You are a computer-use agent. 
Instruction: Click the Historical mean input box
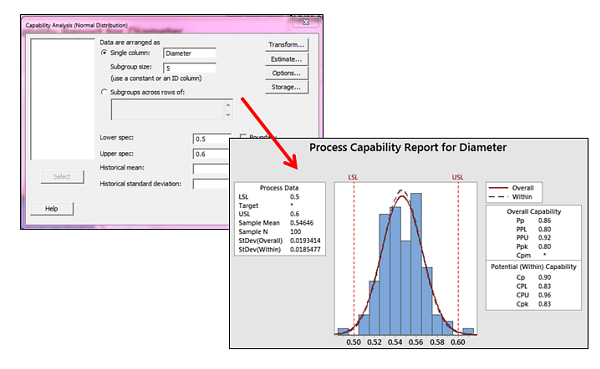[x=211, y=169]
